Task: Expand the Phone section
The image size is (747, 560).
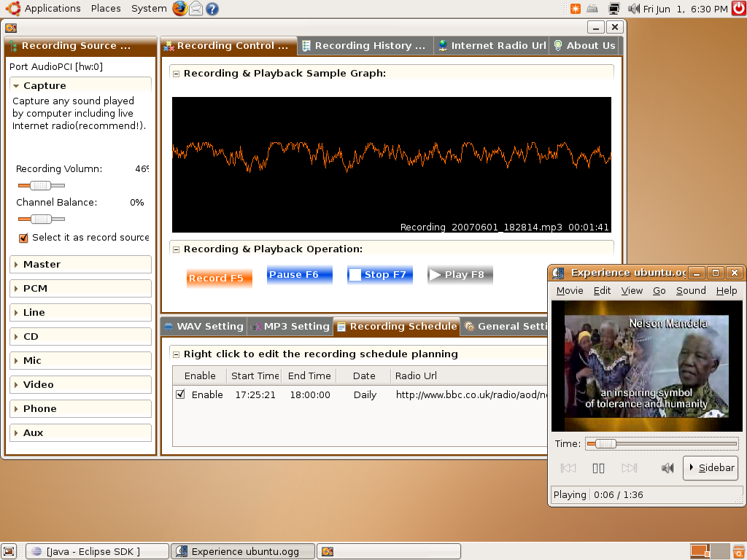Action: pyautogui.click(x=80, y=408)
